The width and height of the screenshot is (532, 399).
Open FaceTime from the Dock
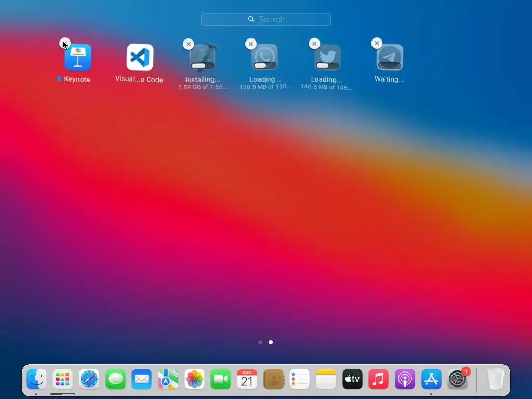point(220,379)
